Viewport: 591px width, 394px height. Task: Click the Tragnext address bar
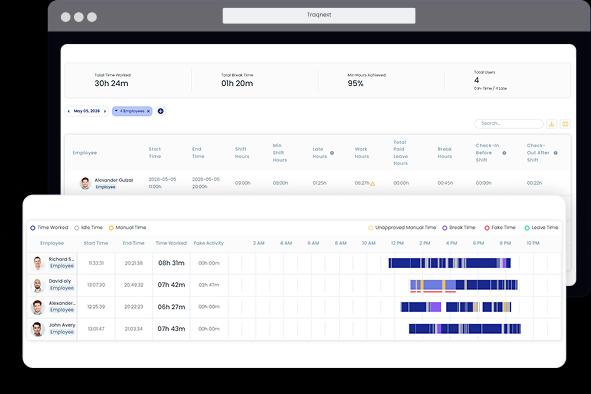319,15
